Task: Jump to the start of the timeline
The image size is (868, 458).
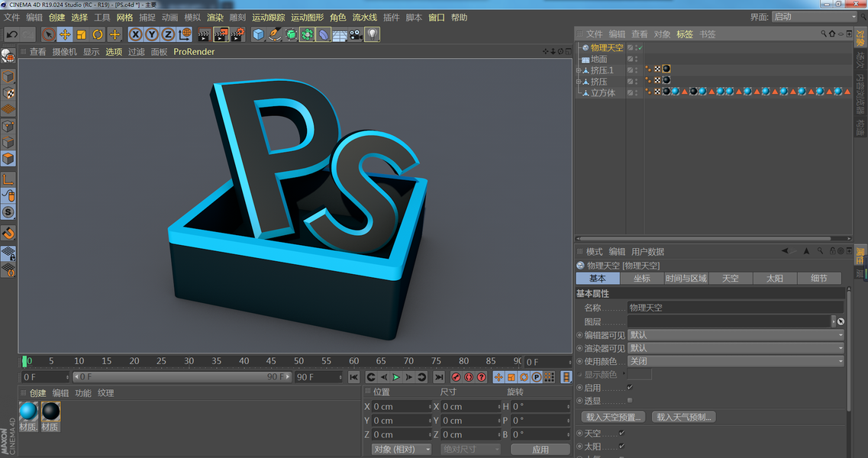Action: pos(353,377)
